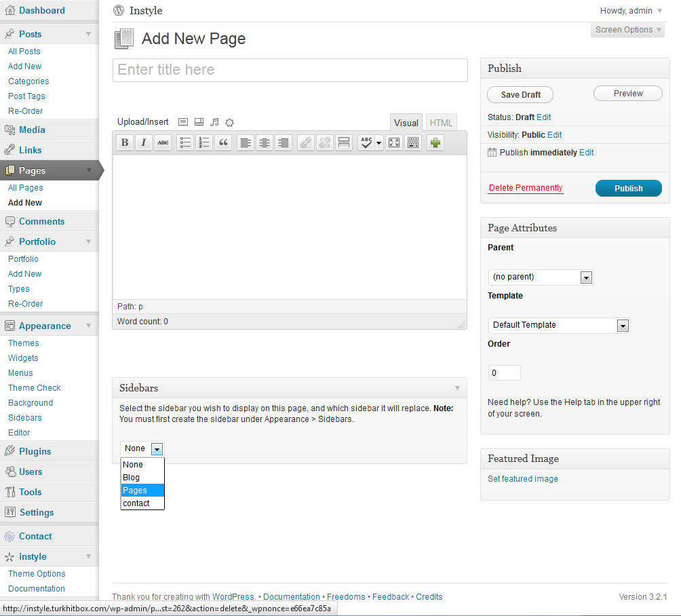Edit the Public visibility link

554,135
